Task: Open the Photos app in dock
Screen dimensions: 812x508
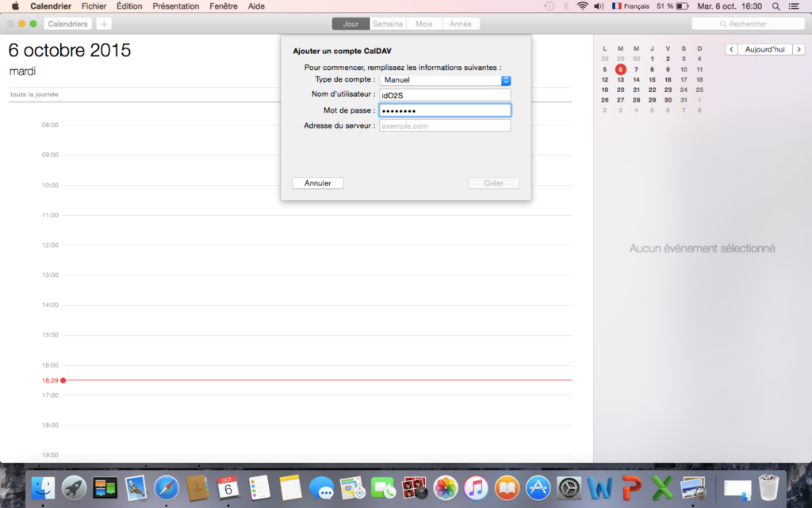Action: coord(446,487)
